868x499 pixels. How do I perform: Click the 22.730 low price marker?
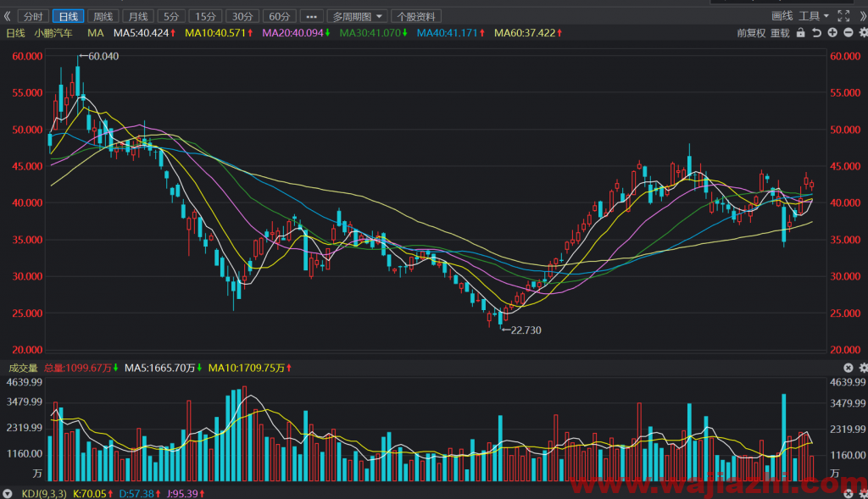tap(526, 330)
